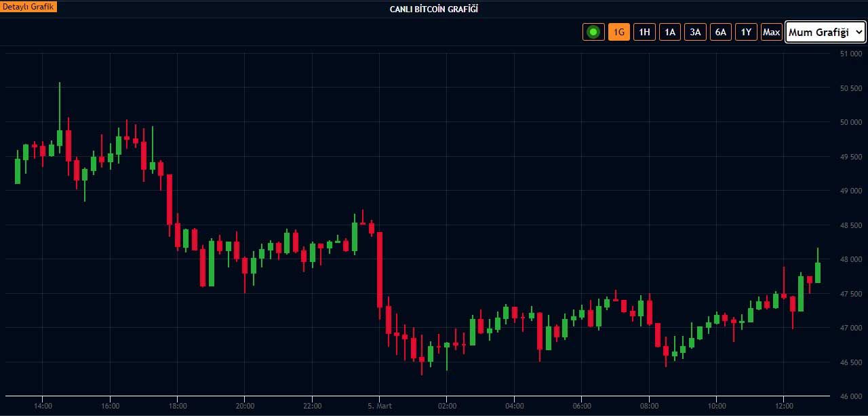Click the 18:00 time axis label
This screenshot has width=868, height=416.
tap(177, 406)
